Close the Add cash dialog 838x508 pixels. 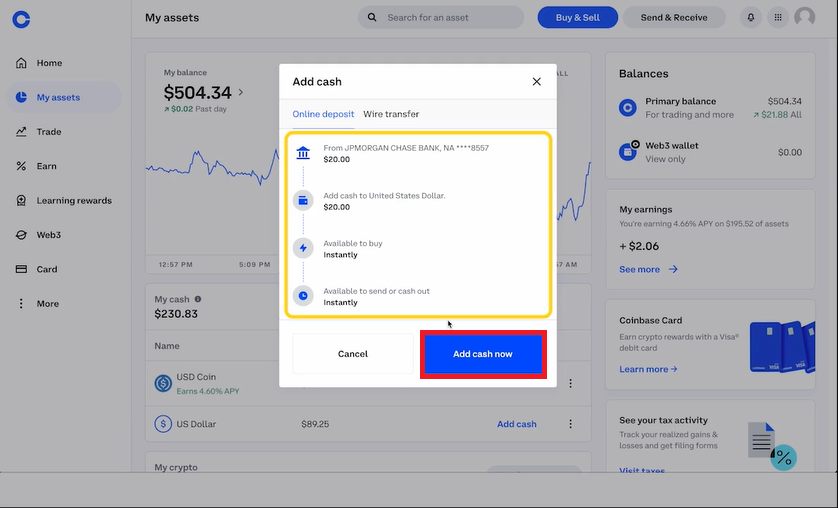(537, 82)
